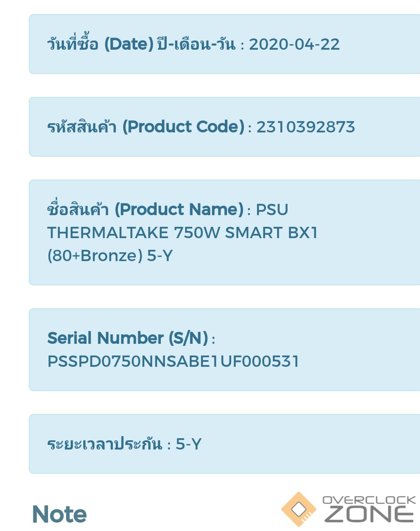420x531 pixels.
Task: Click the purchase date value 2020-04-22
Action: tap(294, 44)
